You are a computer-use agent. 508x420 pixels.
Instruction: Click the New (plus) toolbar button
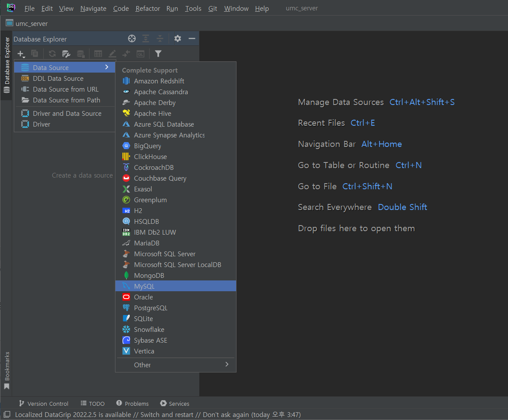(x=21, y=54)
